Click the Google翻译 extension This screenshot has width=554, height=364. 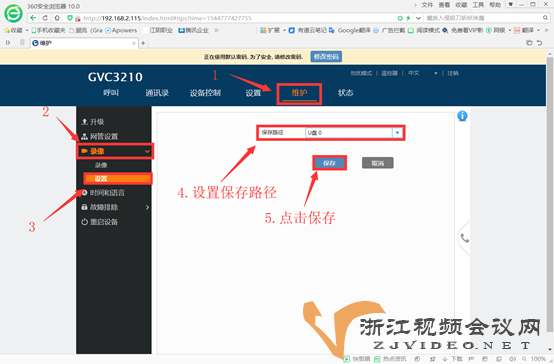click(x=350, y=30)
